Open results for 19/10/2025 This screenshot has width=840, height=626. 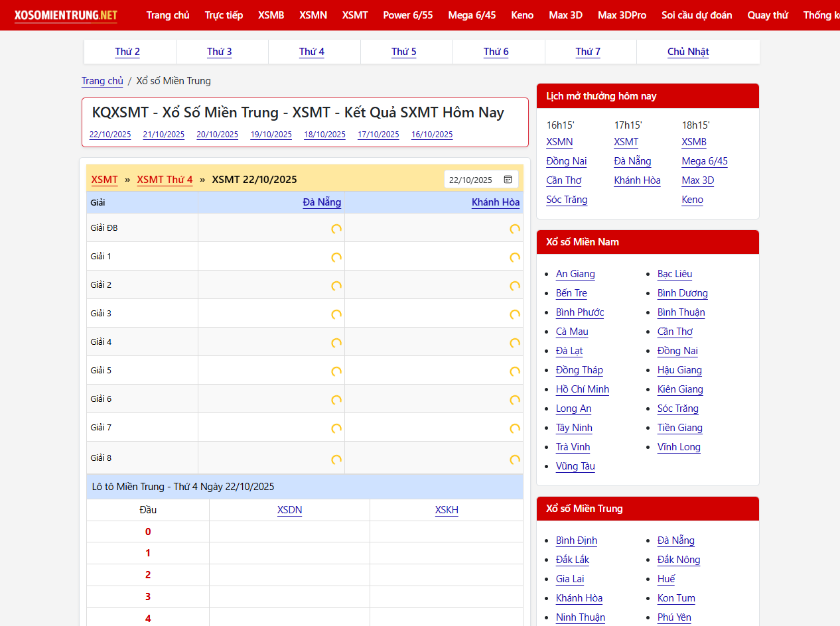click(271, 135)
